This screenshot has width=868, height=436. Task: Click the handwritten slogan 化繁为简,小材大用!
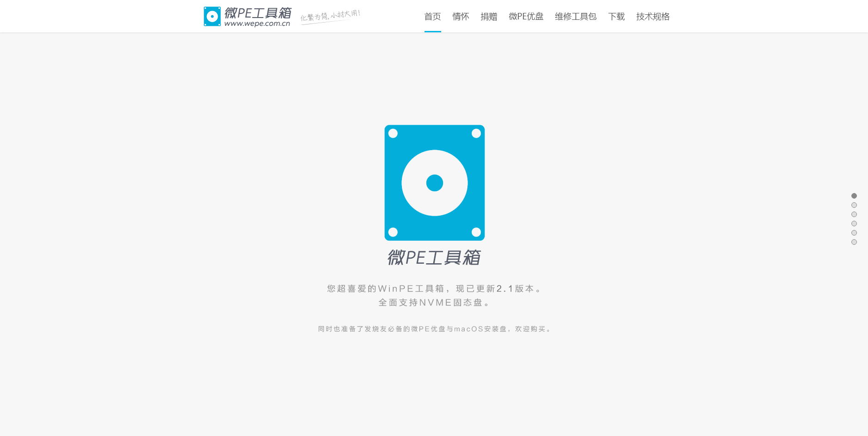coord(330,16)
